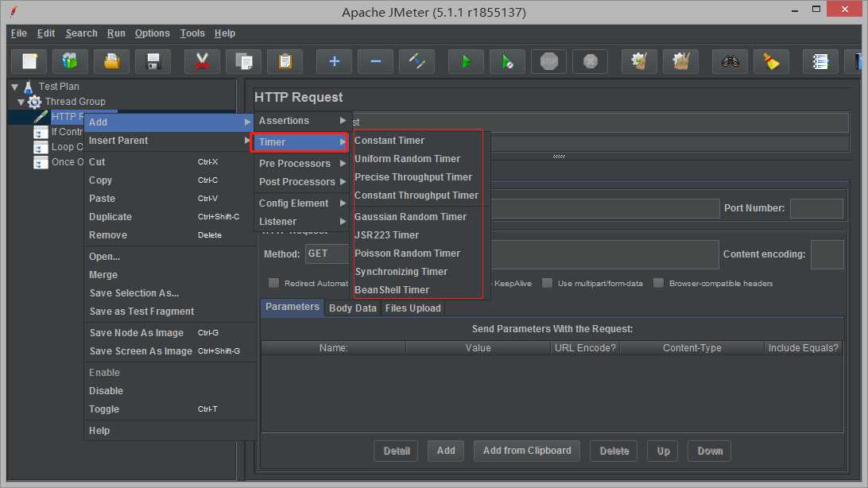
Task: Click the Thread Group gear icon
Action: [x=34, y=102]
